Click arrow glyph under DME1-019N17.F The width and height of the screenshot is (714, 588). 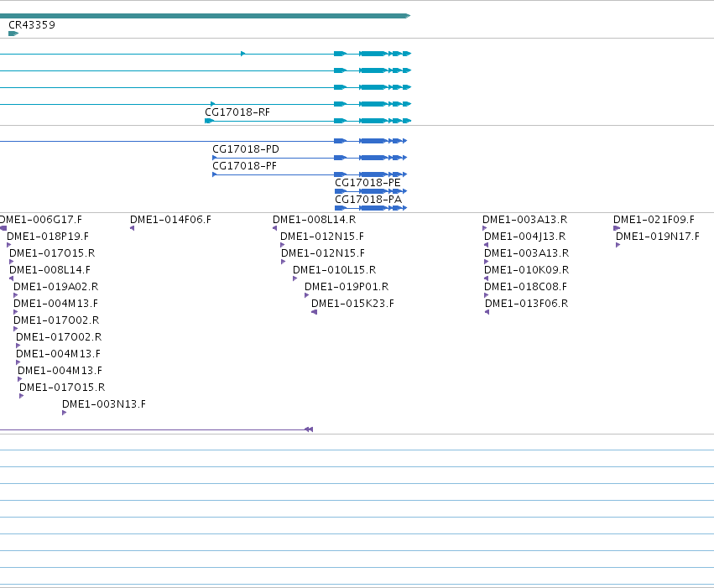click(x=618, y=245)
